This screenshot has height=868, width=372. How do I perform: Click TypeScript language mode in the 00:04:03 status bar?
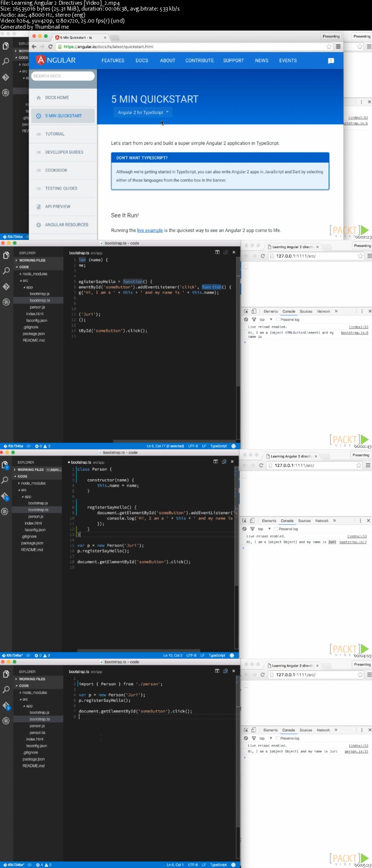click(x=217, y=655)
